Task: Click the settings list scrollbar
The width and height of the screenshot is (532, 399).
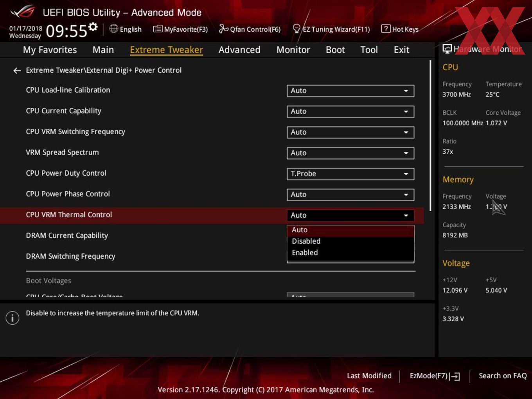Action: coord(430,135)
